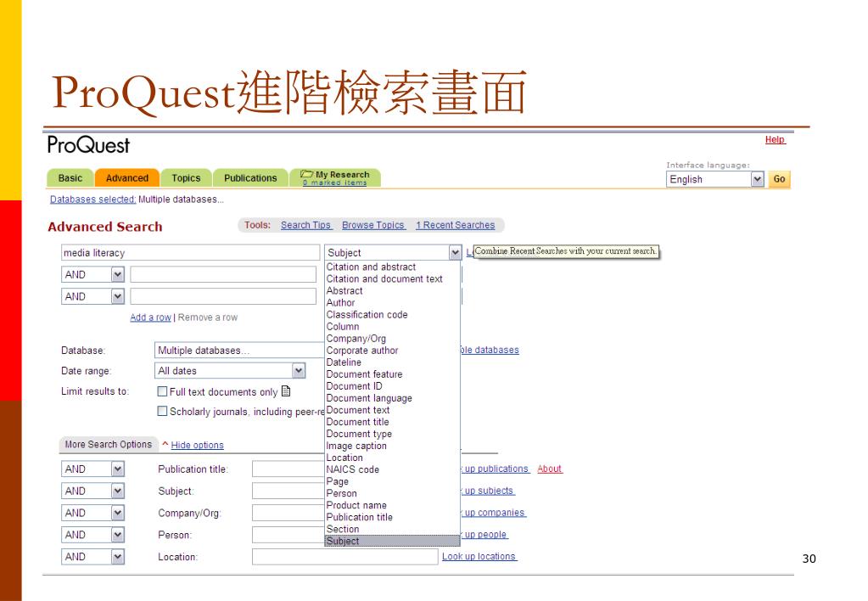Select Location in field list

click(392, 458)
